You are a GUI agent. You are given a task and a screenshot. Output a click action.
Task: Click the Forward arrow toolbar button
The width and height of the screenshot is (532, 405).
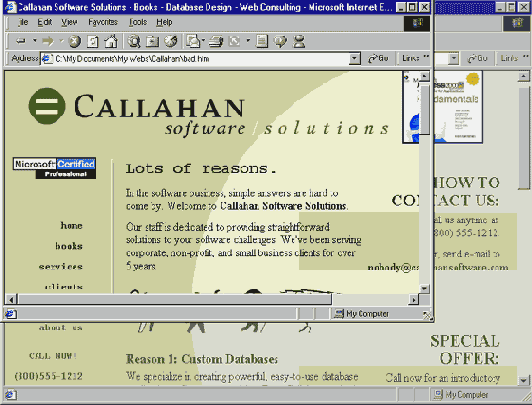48,41
